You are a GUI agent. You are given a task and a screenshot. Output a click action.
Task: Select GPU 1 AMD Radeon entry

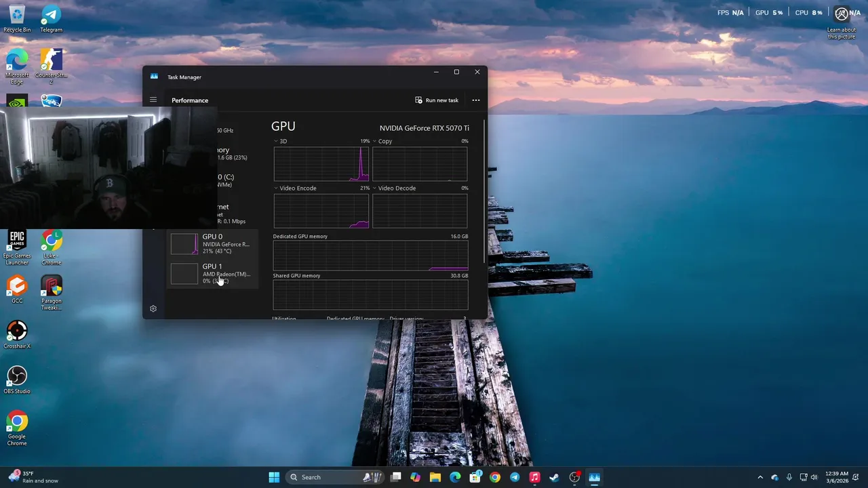coord(213,274)
